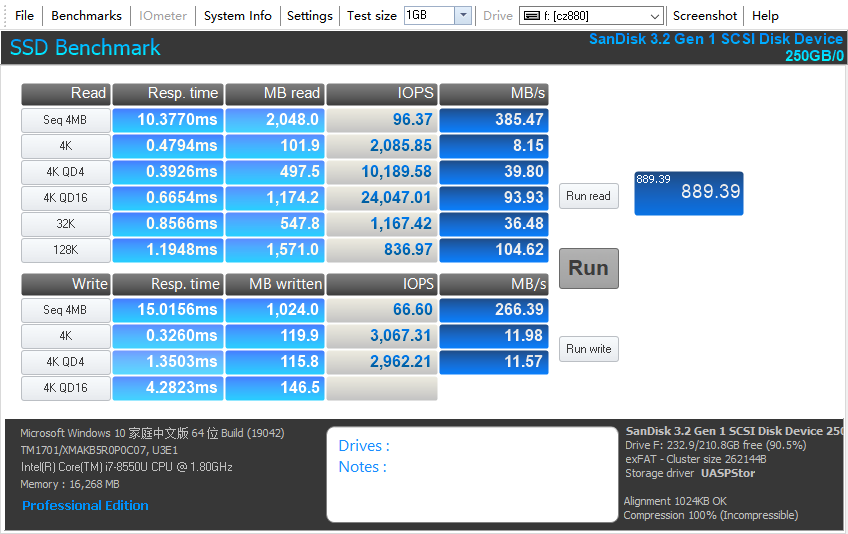Open the Drive selection combo box
The image size is (848, 534).
click(x=592, y=16)
